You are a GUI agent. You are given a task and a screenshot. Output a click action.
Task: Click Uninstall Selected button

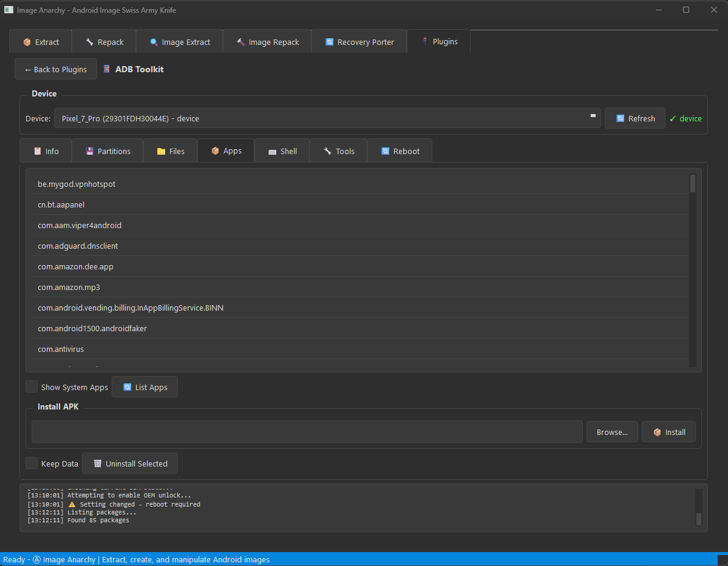(x=130, y=463)
